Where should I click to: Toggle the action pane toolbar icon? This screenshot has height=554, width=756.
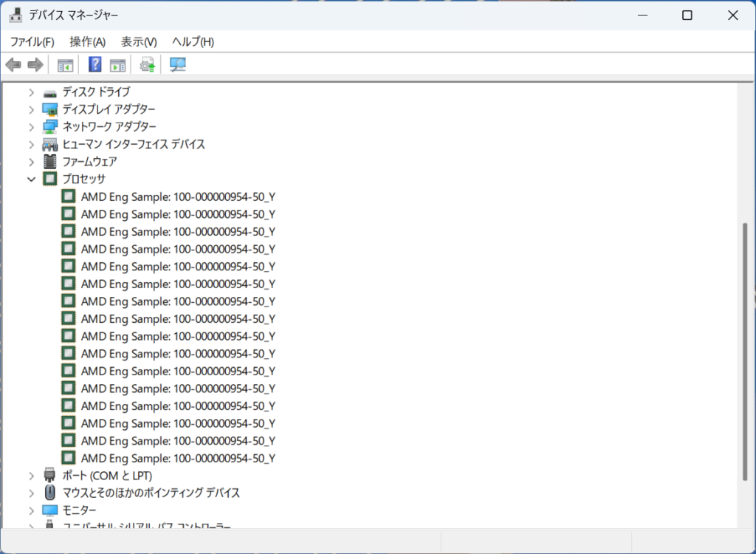(117, 65)
